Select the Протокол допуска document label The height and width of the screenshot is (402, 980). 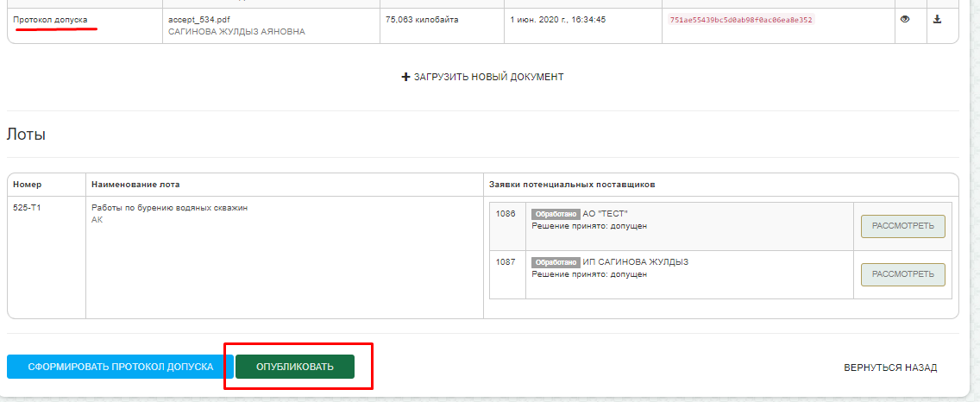click(50, 19)
